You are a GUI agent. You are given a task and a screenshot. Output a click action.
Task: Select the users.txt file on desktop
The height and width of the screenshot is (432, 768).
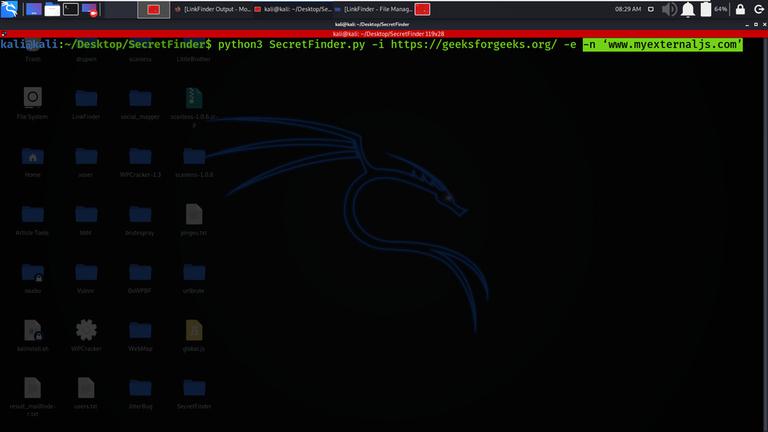(x=86, y=392)
